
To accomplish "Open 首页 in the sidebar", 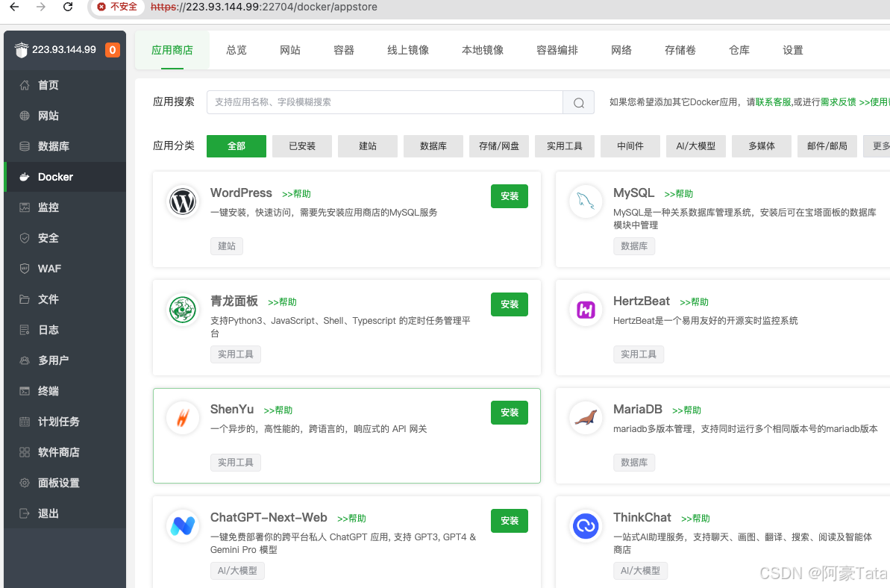I will [65, 85].
